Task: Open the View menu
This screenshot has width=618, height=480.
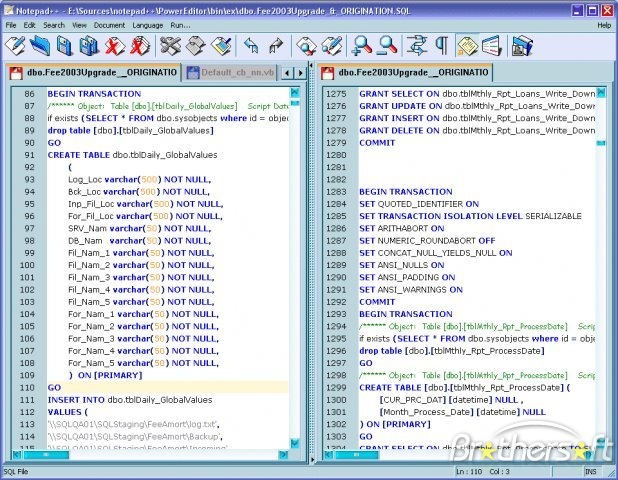Action: point(79,25)
